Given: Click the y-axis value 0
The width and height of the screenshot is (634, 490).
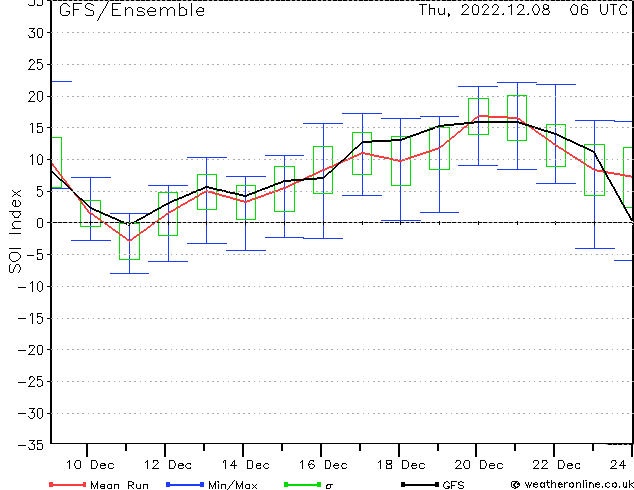Looking at the screenshot, I should click(x=40, y=223).
